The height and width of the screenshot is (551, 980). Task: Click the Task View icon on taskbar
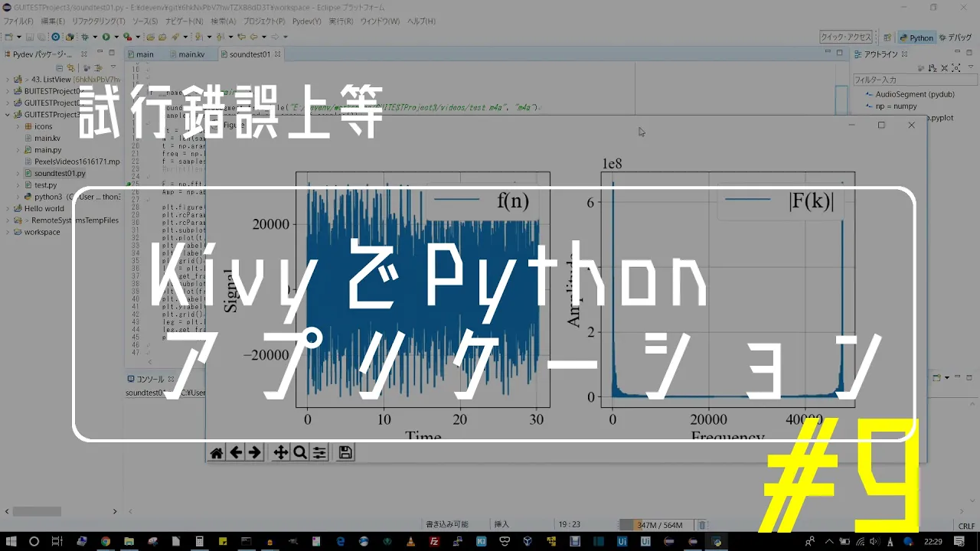(x=57, y=541)
